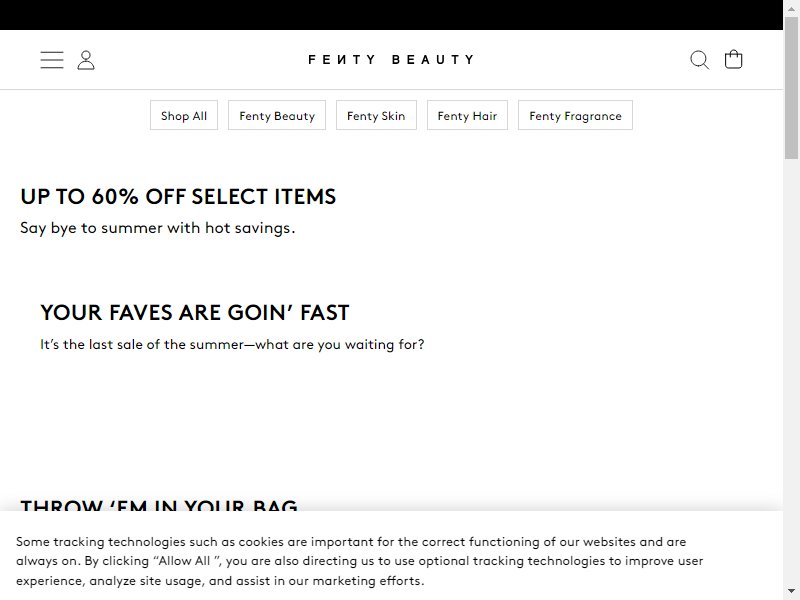Select the Fenty Beauty category button

click(277, 115)
